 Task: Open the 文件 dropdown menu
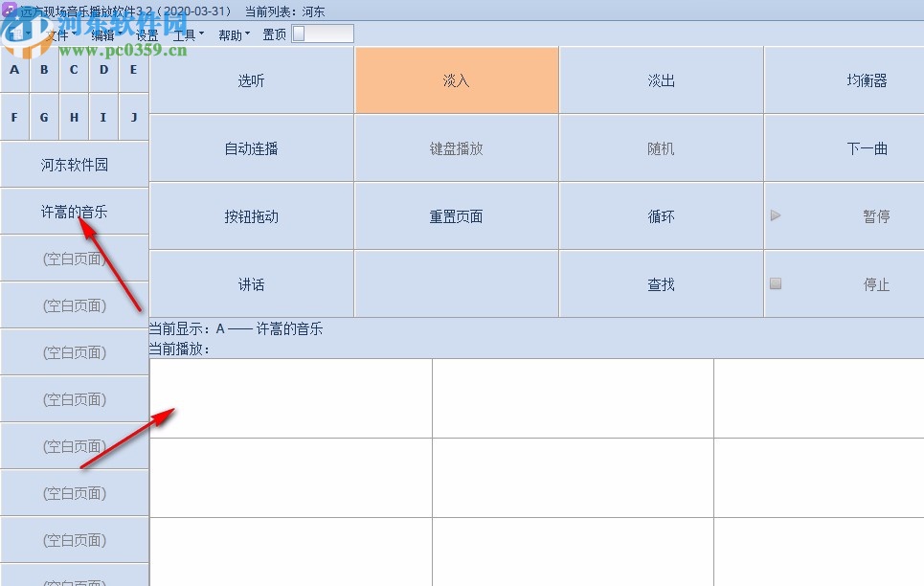(57, 33)
